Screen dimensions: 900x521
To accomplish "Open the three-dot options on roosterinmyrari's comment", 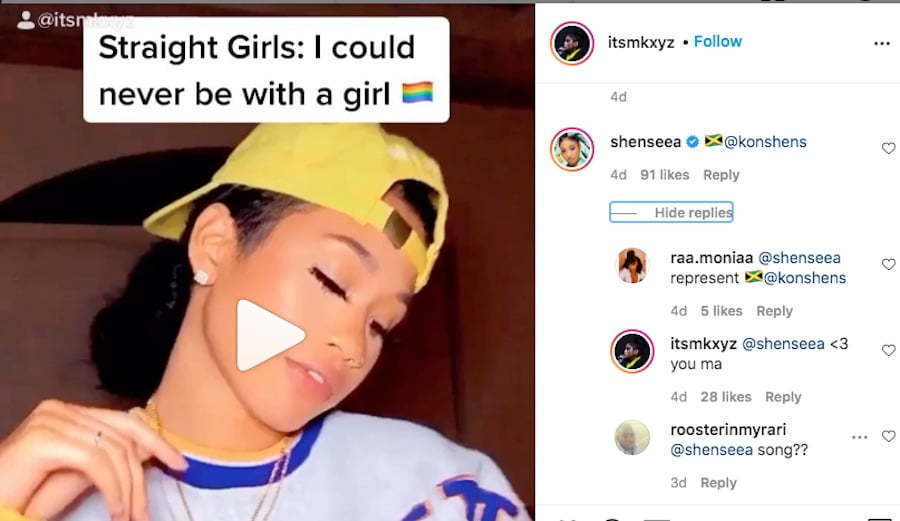I will 859,437.
